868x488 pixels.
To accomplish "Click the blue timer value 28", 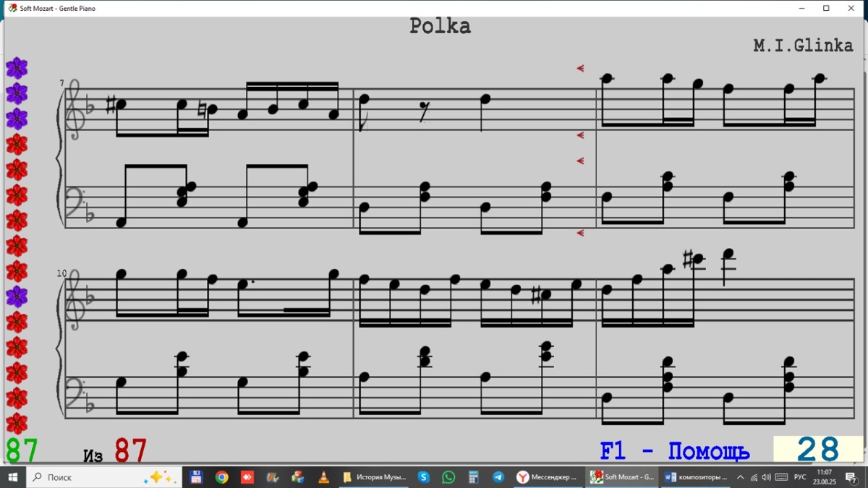I will (818, 450).
